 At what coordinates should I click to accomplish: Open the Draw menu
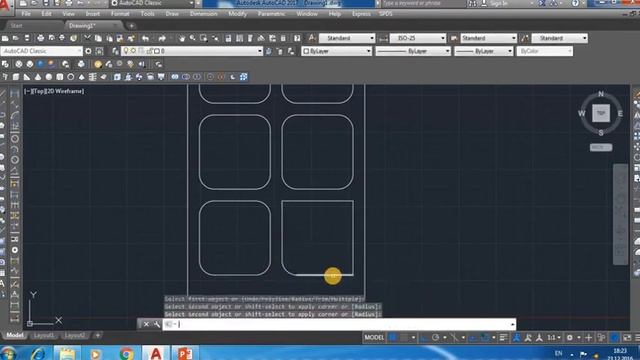coord(172,13)
